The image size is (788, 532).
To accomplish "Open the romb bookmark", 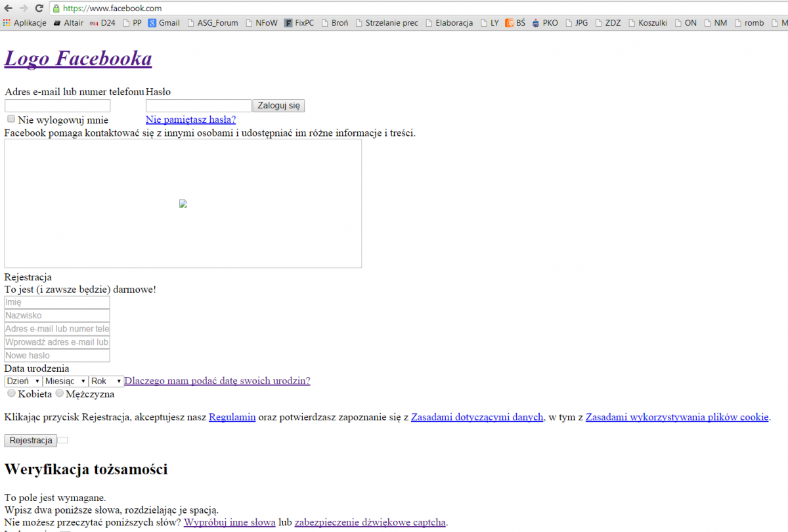I will [749, 23].
